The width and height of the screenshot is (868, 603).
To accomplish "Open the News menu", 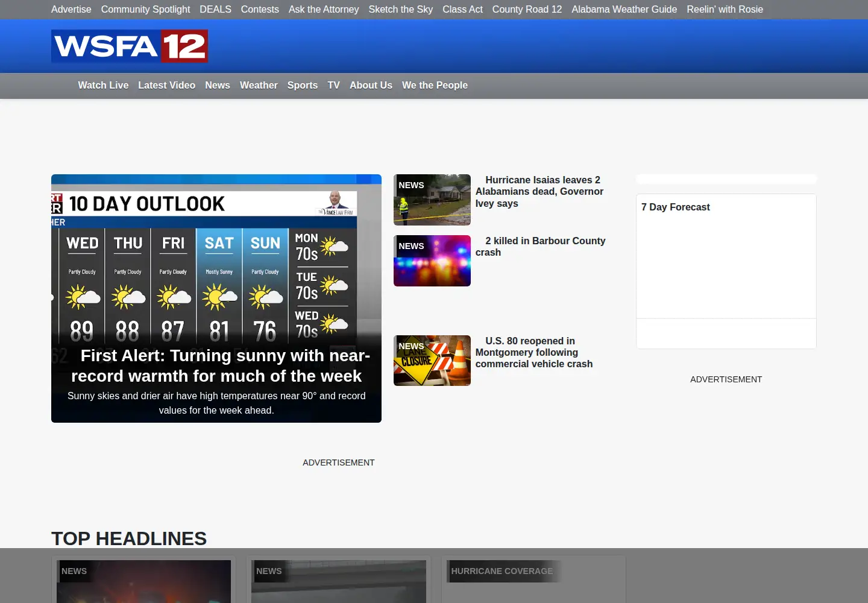I will pos(218,86).
